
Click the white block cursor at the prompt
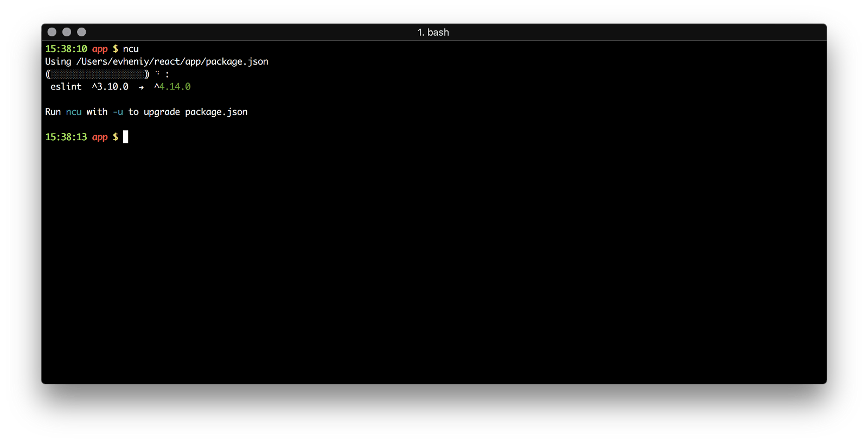click(126, 137)
